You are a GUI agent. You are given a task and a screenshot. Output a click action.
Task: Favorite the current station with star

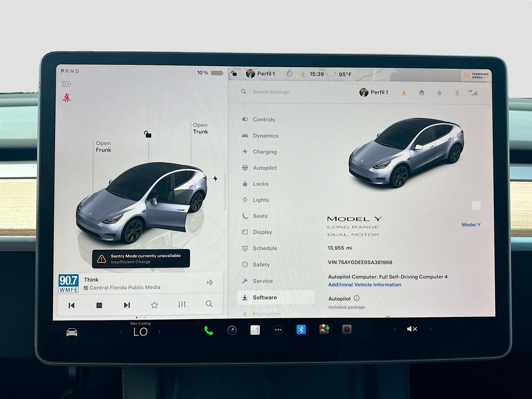(x=154, y=305)
